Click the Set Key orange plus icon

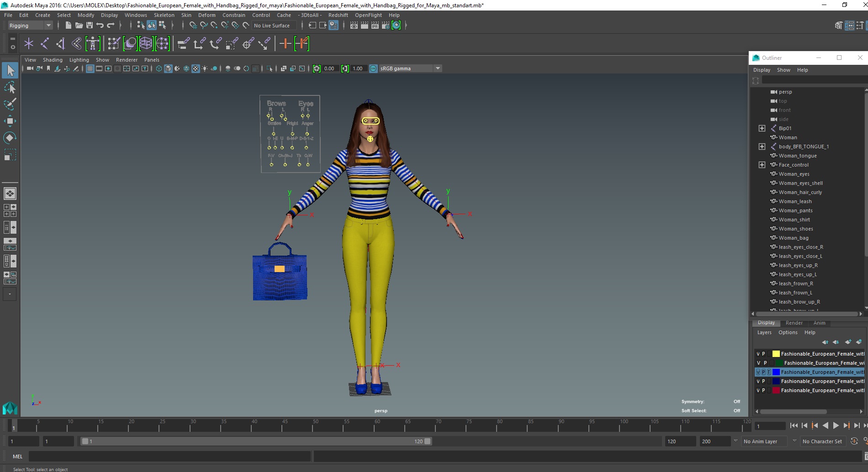pyautogui.click(x=285, y=44)
